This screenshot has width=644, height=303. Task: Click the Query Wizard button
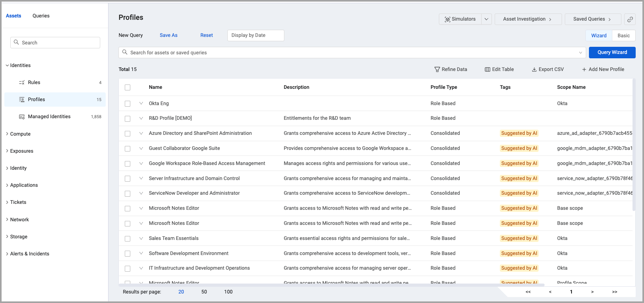point(612,52)
